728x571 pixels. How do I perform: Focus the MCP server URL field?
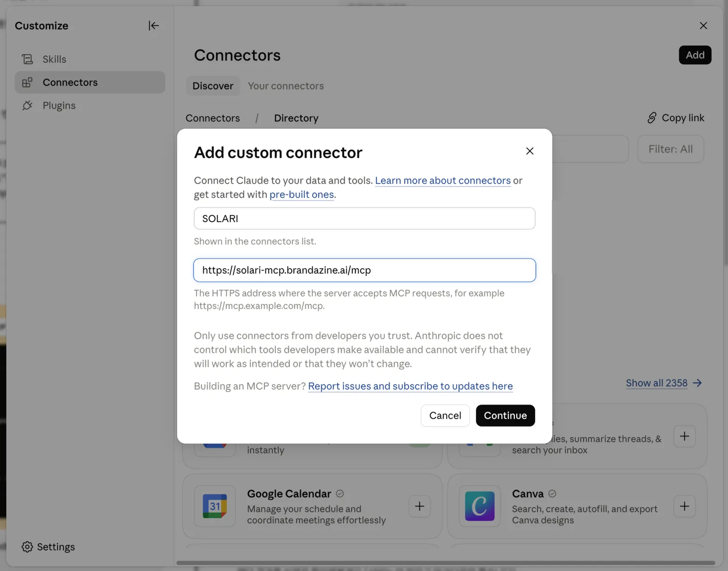click(x=364, y=270)
